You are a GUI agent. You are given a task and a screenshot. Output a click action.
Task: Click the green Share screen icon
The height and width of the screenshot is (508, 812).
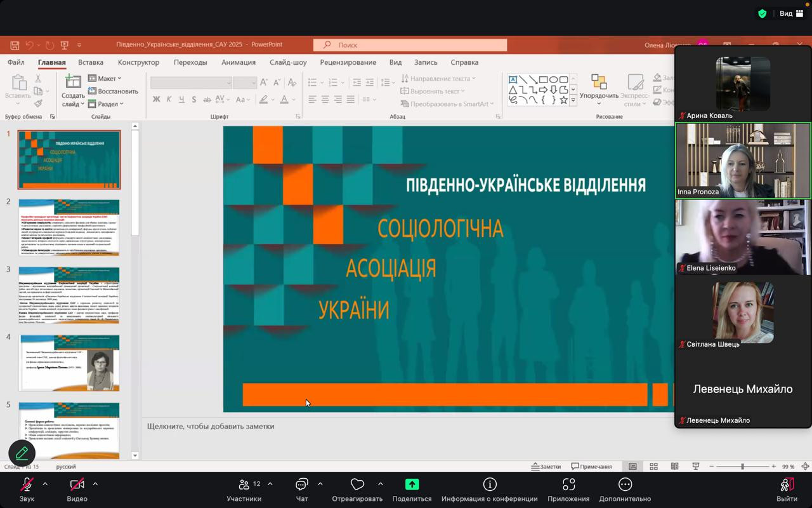click(412, 485)
